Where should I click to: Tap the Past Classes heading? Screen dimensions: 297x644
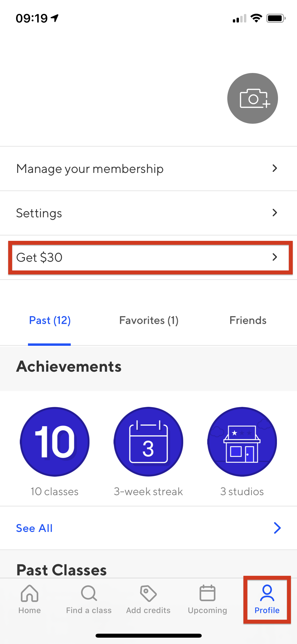tap(62, 570)
